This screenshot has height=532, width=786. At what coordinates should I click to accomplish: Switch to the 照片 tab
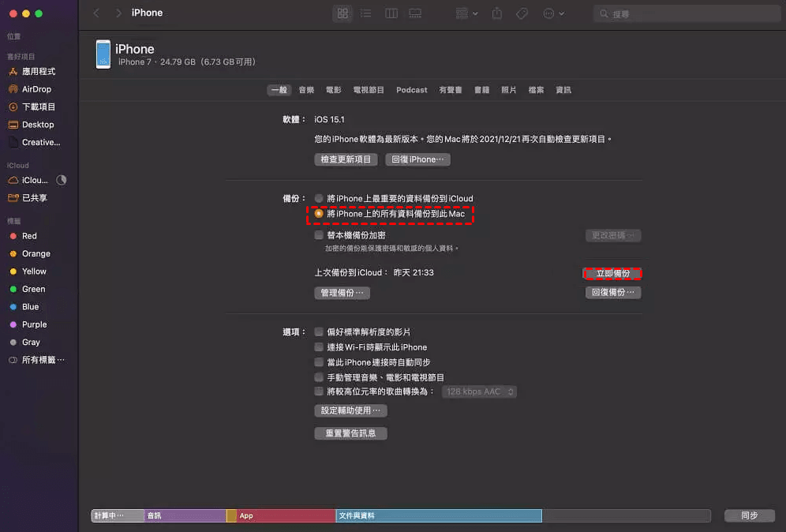(x=509, y=90)
